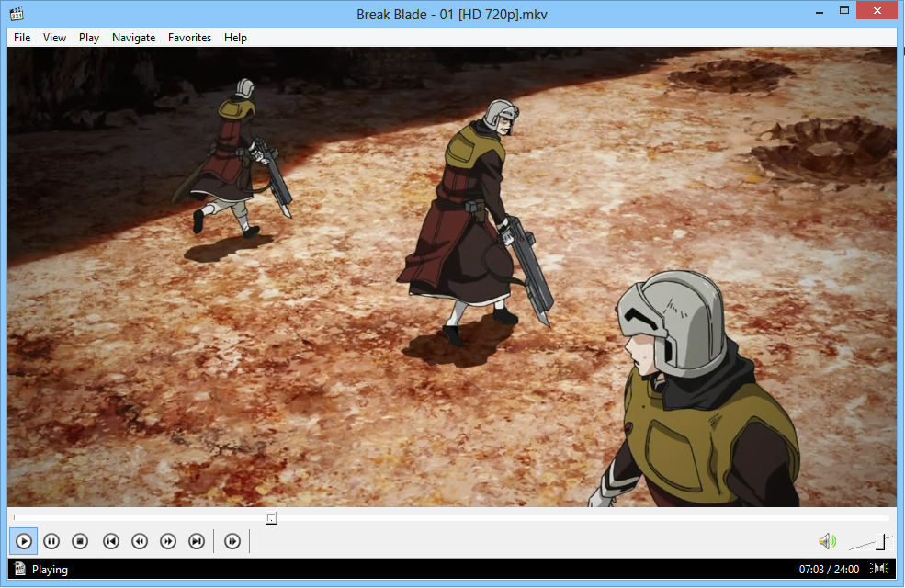Open the File menu
The image size is (905, 588).
click(22, 38)
